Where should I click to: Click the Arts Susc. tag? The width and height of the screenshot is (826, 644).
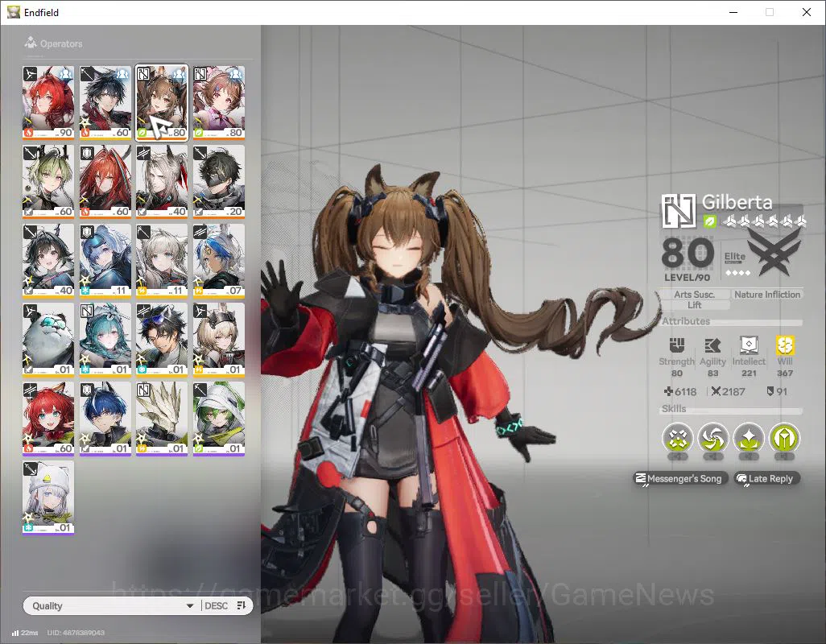click(x=694, y=295)
